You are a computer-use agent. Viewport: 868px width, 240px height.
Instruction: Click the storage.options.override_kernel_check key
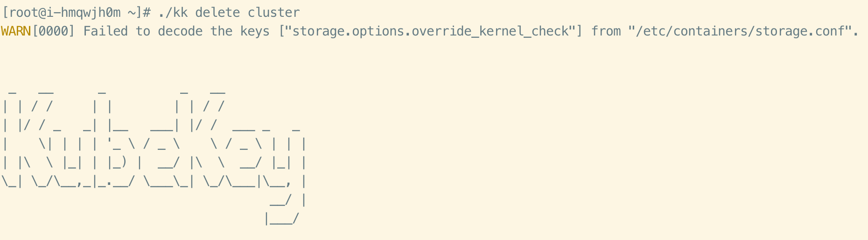click(x=430, y=31)
